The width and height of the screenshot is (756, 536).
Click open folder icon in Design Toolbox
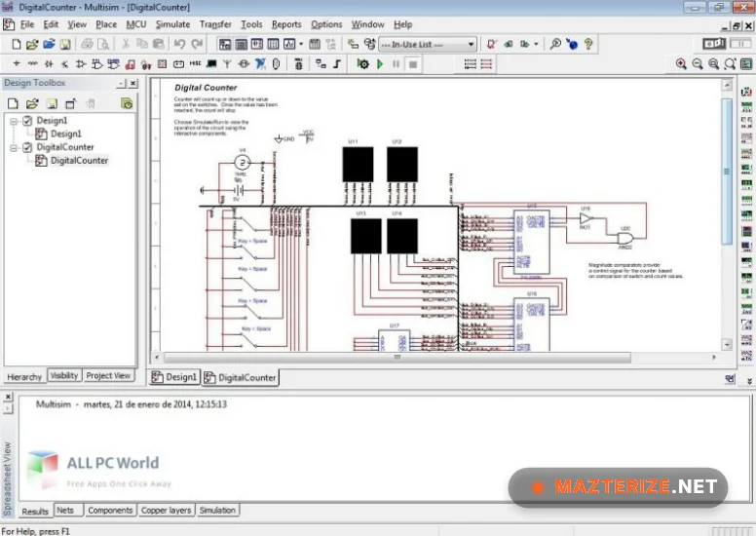pos(32,103)
